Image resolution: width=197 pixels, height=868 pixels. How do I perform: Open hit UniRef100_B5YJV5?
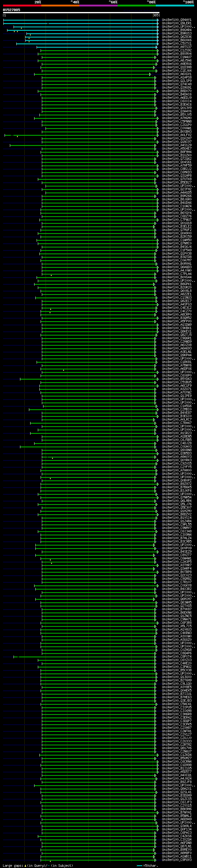(177, 115)
